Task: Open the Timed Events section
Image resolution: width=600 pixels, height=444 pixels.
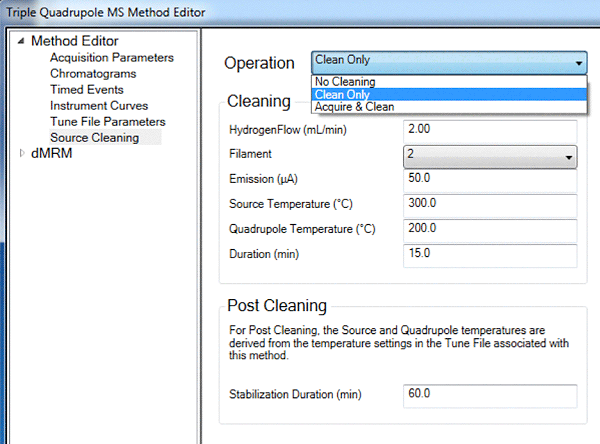Action: [87, 90]
